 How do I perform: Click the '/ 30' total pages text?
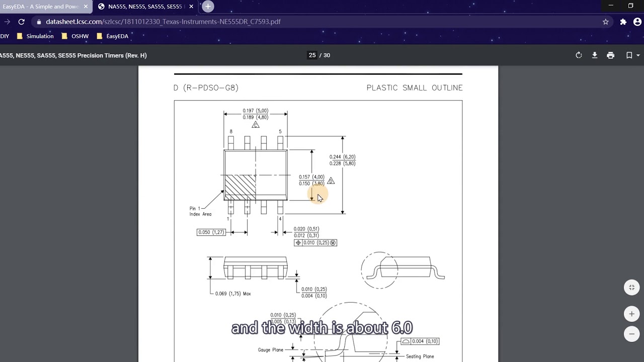[325, 55]
